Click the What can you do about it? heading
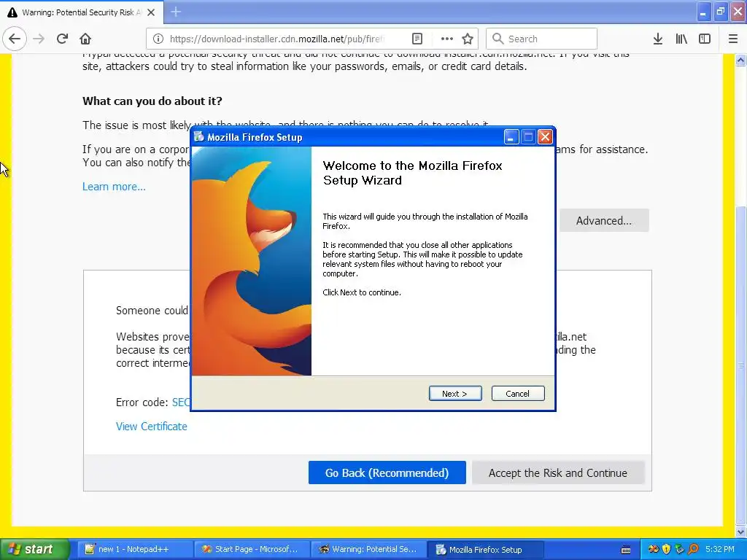 pyautogui.click(x=152, y=101)
